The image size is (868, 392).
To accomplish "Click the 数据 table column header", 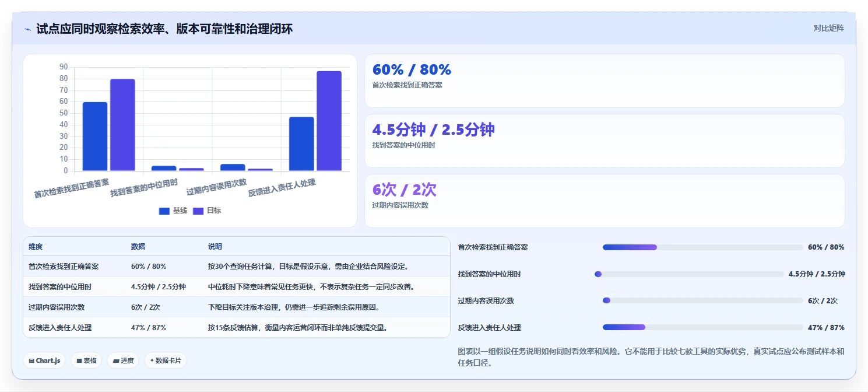I will (x=138, y=247).
